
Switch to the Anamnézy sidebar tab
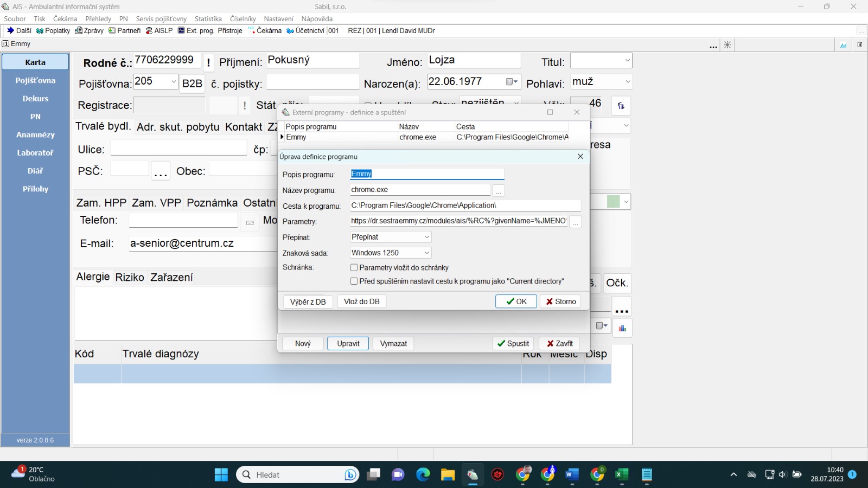pyautogui.click(x=35, y=135)
